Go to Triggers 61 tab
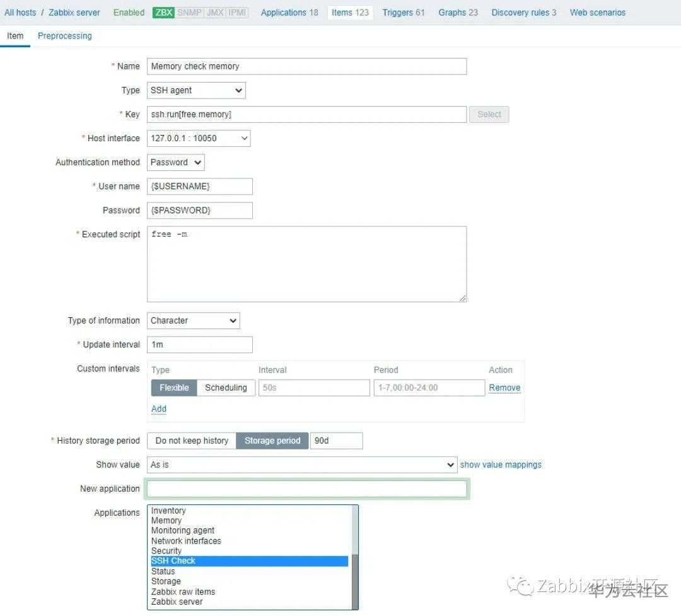The width and height of the screenshot is (681, 616). tap(404, 13)
